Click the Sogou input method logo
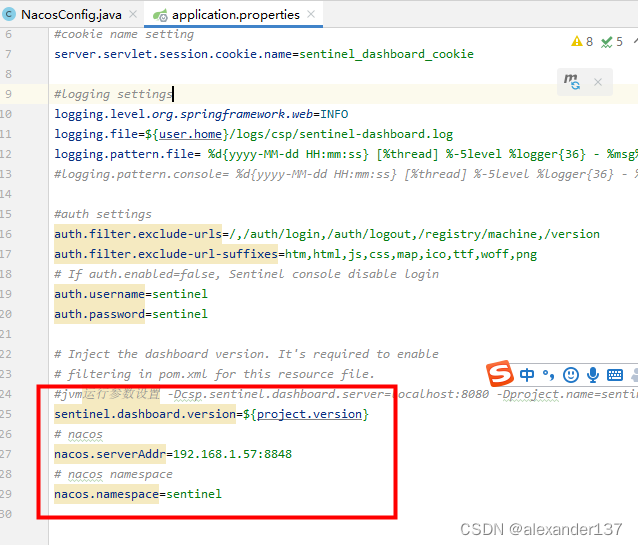638x545 pixels. [x=499, y=373]
